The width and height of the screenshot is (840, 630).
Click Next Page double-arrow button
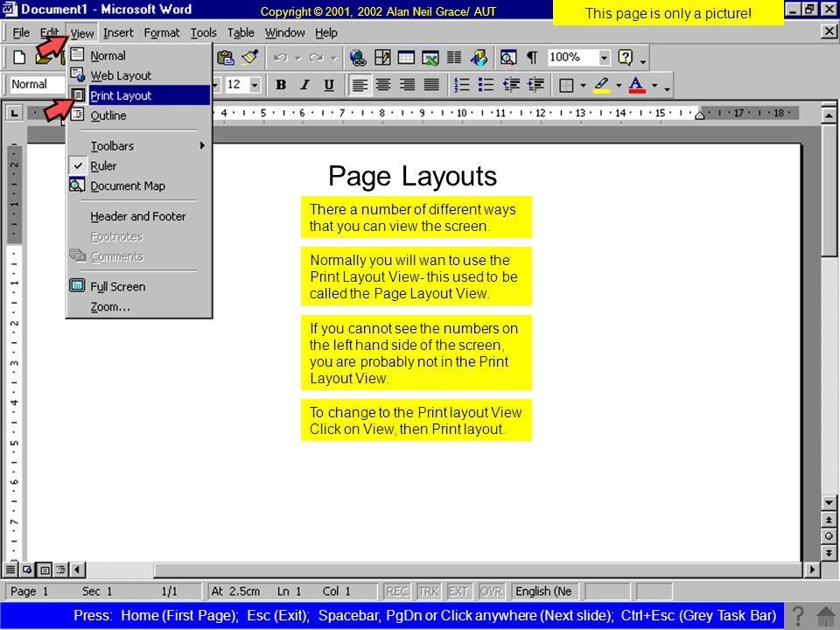click(x=829, y=553)
